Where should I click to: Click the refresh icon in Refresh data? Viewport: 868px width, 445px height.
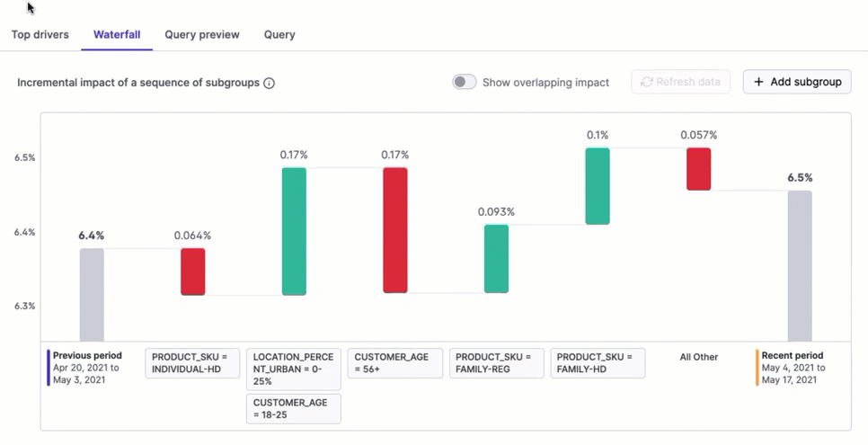(646, 82)
